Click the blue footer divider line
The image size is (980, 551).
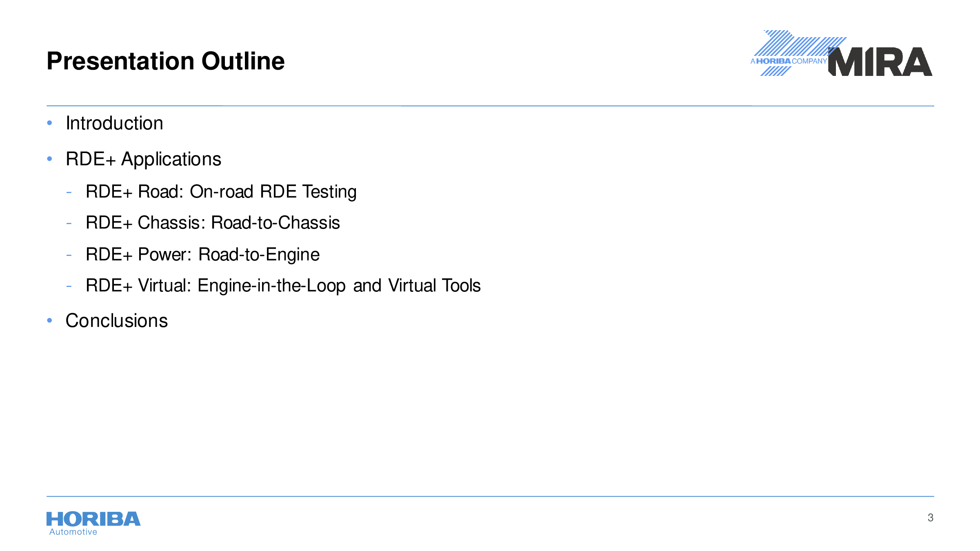(490, 496)
